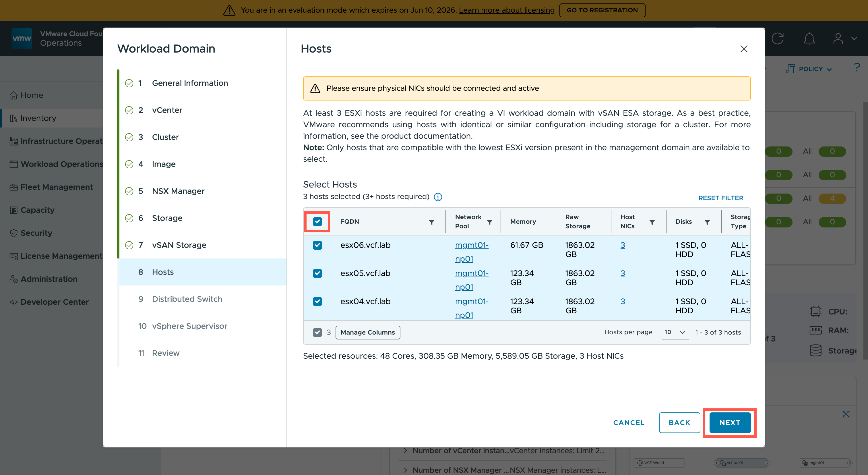
Task: Go to General Information wizard step
Action: tap(190, 83)
